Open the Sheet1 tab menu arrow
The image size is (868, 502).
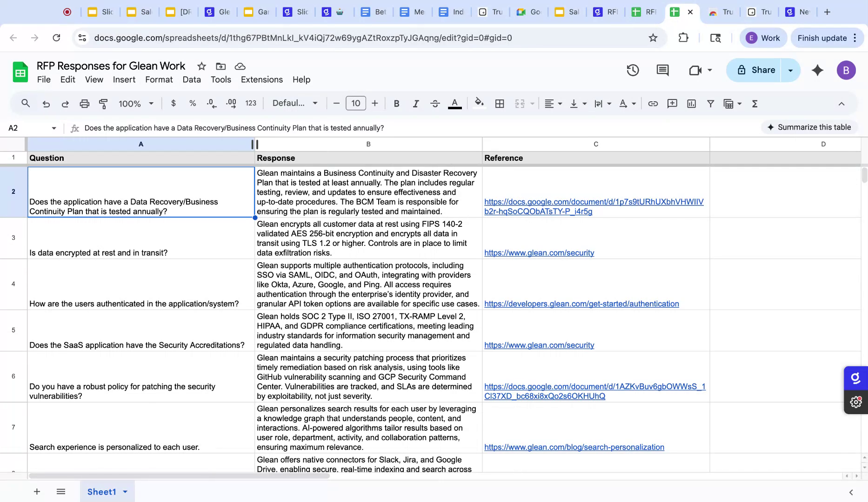tap(124, 491)
